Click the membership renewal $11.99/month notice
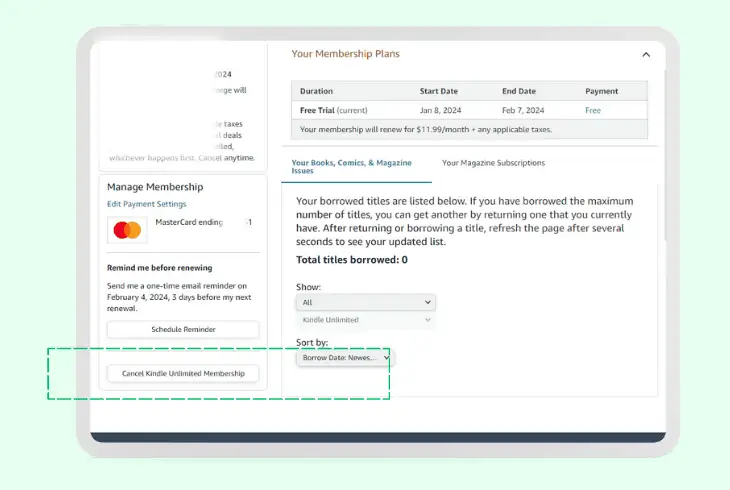Image resolution: width=730 pixels, height=490 pixels. 426,129
